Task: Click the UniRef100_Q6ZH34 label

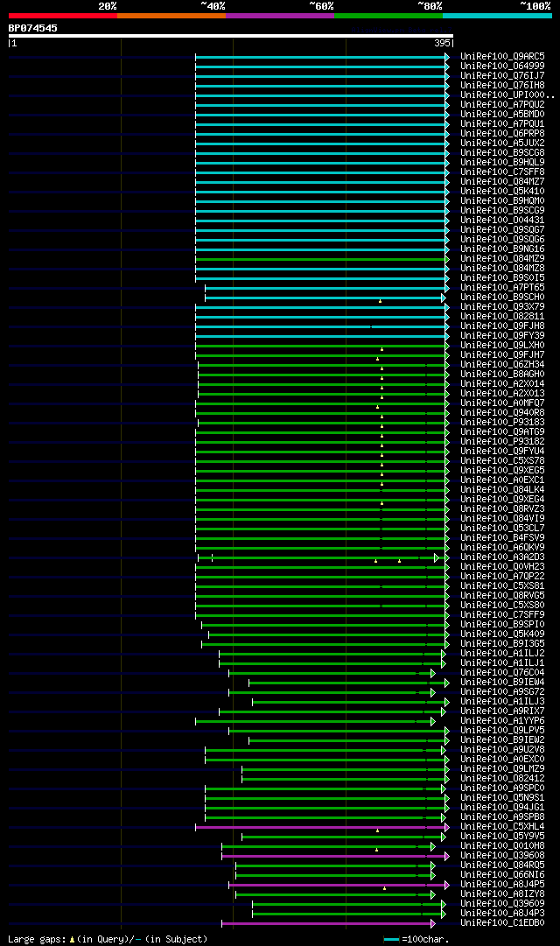Action: coord(502,365)
